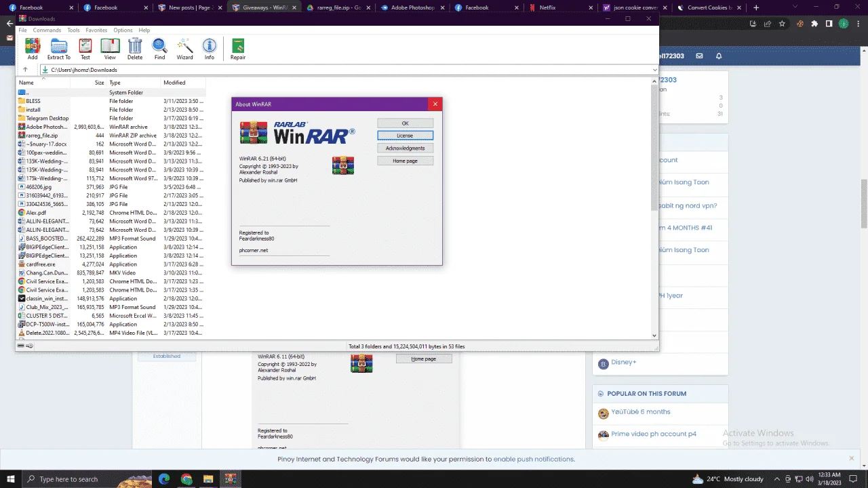This screenshot has height=488, width=868.
Task: Click the Add toolbar icon in WinRAR
Action: point(33,49)
